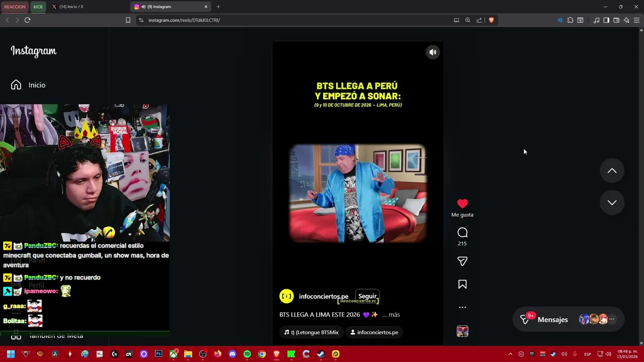Save the reel with the bookmark icon

[x=462, y=285]
